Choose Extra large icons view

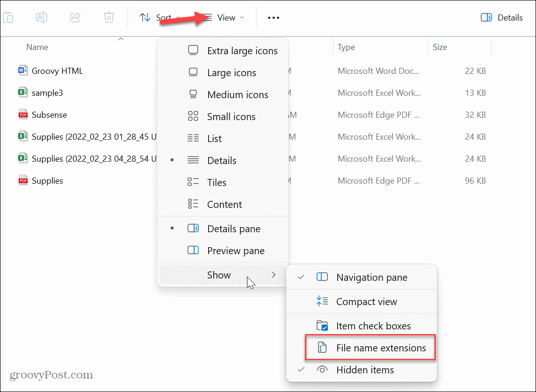[242, 51]
